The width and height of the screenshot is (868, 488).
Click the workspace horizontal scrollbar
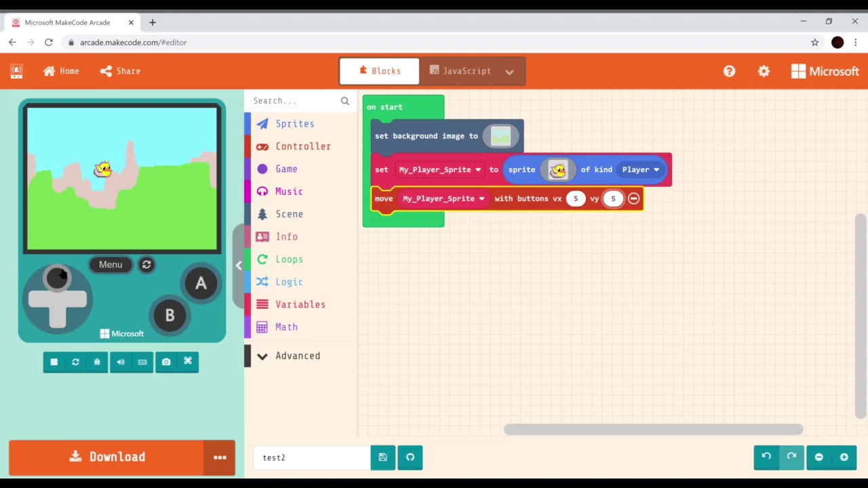653,430
